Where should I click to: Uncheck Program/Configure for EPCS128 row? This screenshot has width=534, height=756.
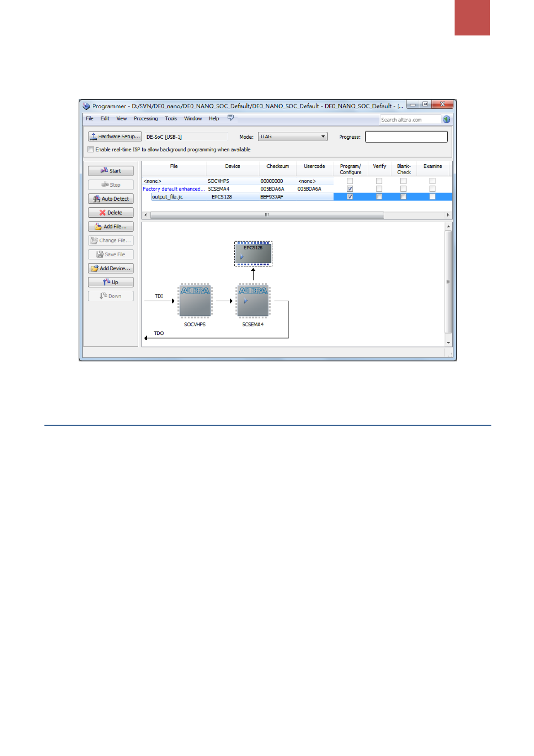(350, 197)
